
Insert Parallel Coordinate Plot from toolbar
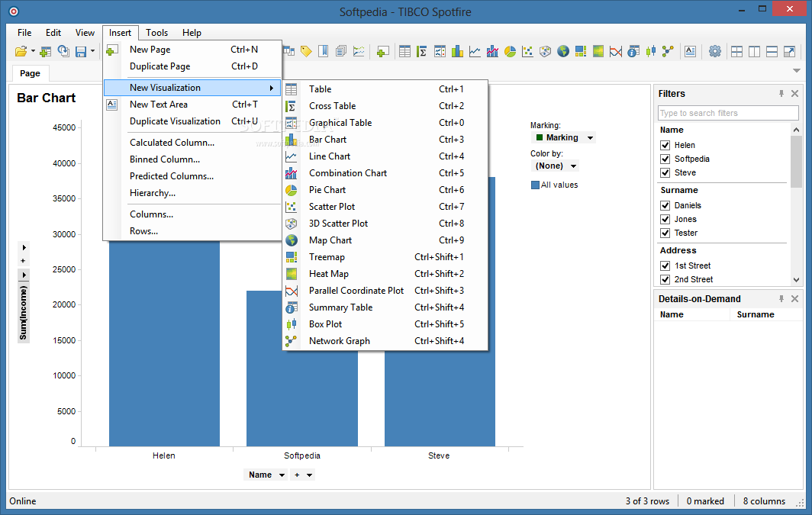click(616, 51)
